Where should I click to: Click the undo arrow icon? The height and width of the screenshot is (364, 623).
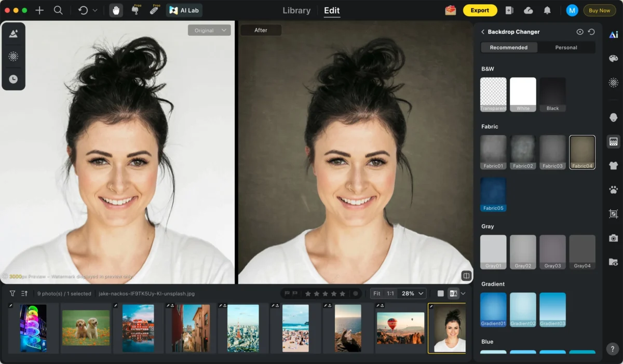[83, 10]
